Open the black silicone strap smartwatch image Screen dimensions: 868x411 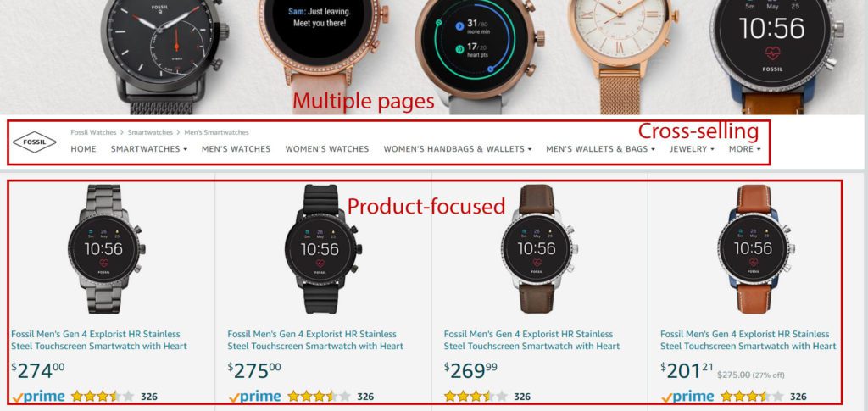(x=323, y=249)
